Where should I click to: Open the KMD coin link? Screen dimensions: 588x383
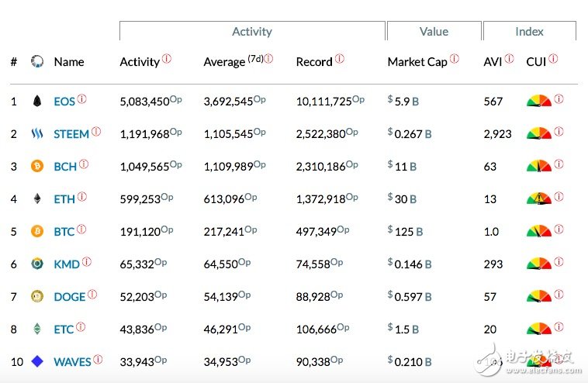click(67, 264)
